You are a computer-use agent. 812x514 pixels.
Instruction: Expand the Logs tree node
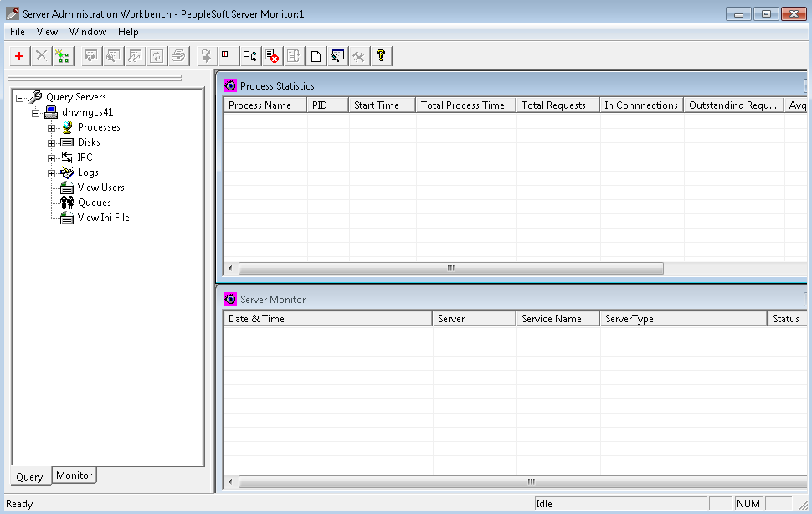point(51,173)
